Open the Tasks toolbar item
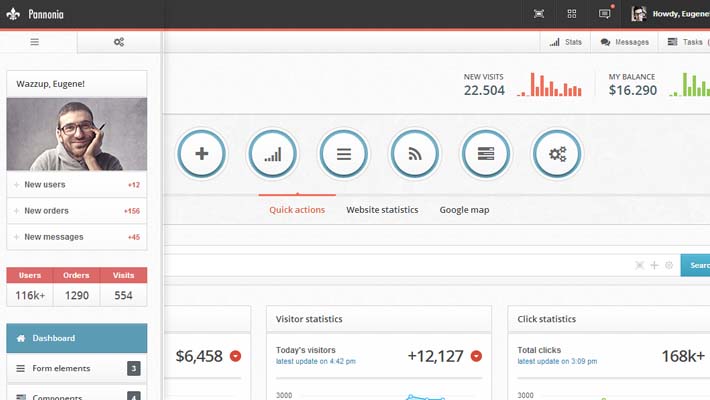 tap(685, 42)
